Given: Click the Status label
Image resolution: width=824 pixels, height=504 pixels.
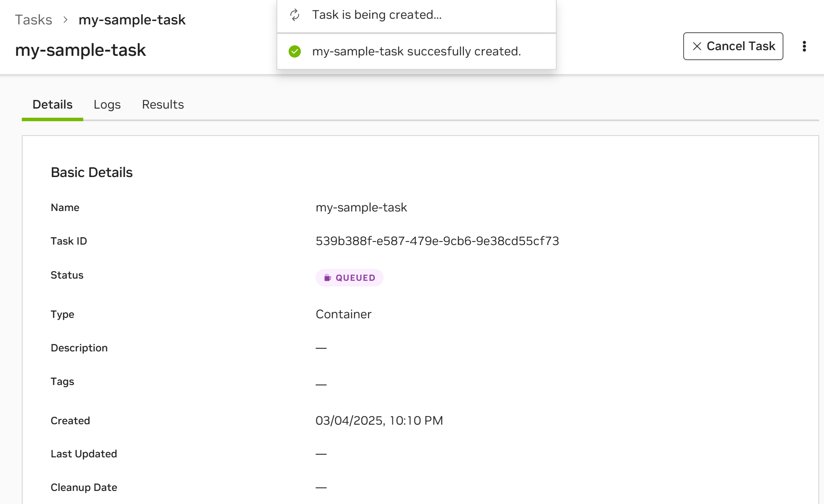Looking at the screenshot, I should 67,275.
